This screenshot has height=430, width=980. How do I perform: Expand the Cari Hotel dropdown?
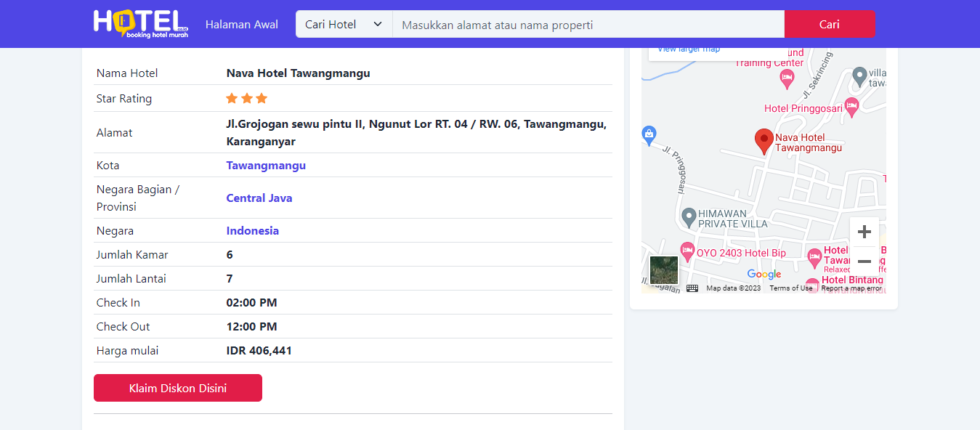pyautogui.click(x=344, y=24)
